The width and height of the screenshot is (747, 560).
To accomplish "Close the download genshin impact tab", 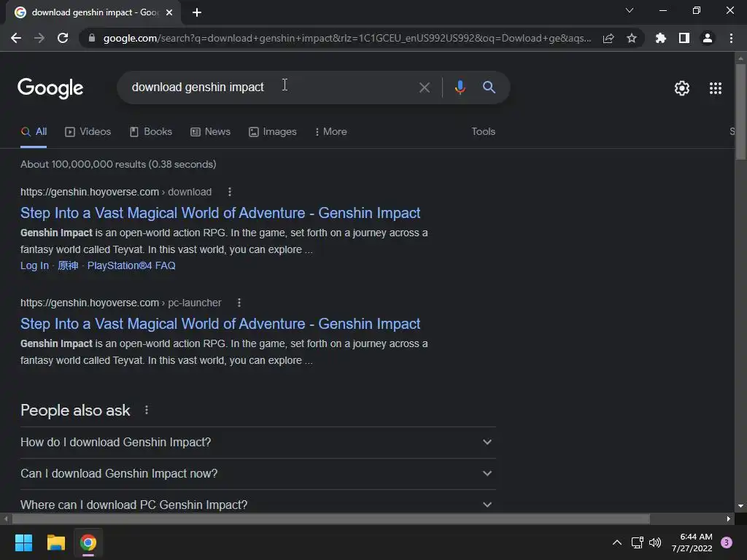I will tap(169, 12).
